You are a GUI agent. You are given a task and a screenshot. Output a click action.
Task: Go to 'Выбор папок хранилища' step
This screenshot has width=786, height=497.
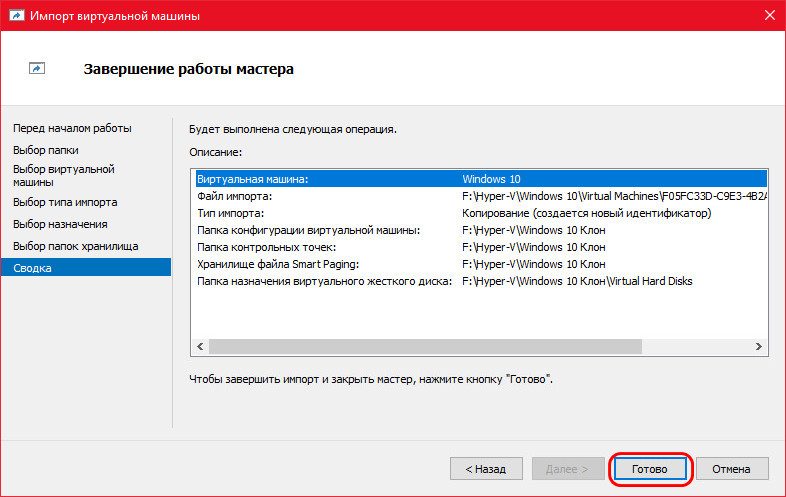(76, 246)
